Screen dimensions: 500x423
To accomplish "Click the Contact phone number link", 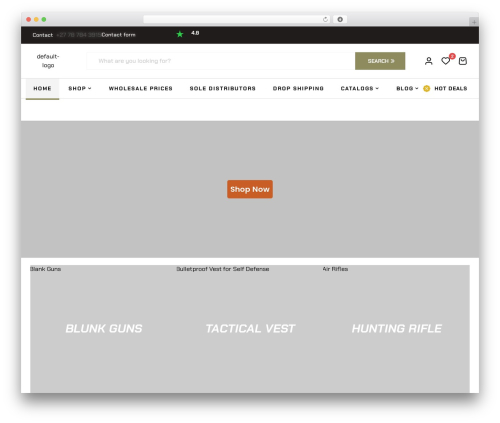I will click(x=79, y=35).
